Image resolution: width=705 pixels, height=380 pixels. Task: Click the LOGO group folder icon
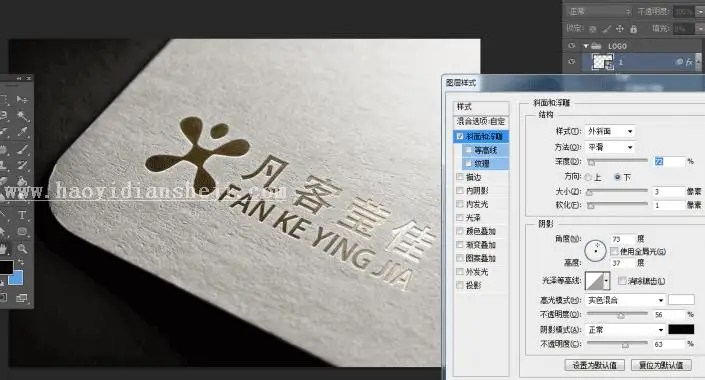(x=596, y=46)
